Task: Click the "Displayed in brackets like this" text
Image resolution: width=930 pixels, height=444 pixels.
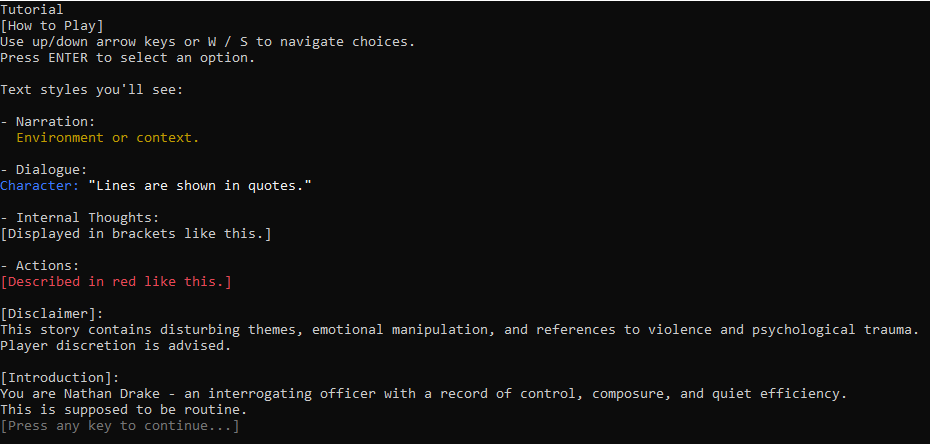Action: [x=135, y=234]
